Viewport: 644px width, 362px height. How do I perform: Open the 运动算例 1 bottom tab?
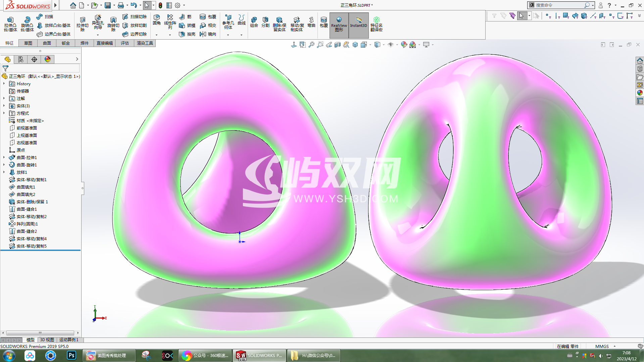pyautogui.click(x=69, y=340)
